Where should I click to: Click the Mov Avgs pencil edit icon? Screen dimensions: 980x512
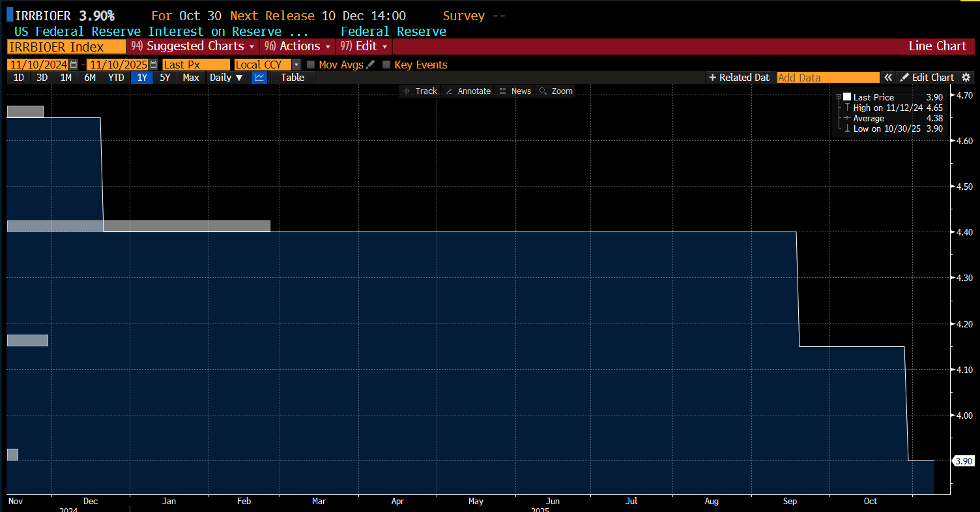(371, 65)
